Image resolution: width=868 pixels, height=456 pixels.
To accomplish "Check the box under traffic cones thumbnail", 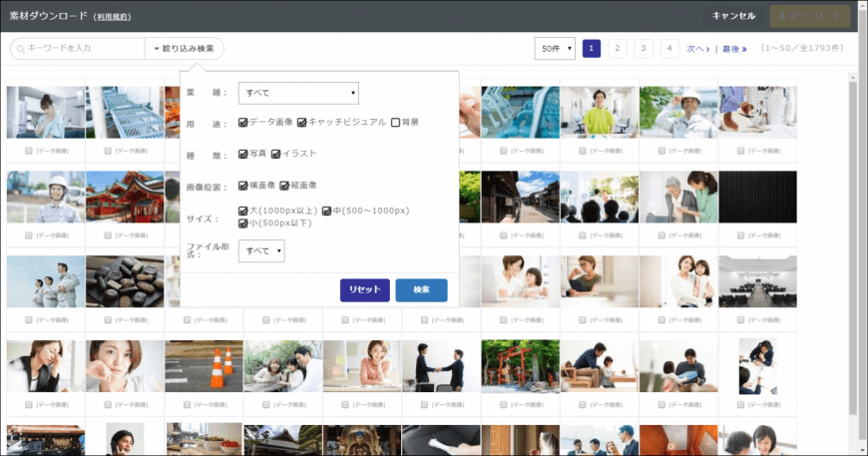I will [x=188, y=404].
